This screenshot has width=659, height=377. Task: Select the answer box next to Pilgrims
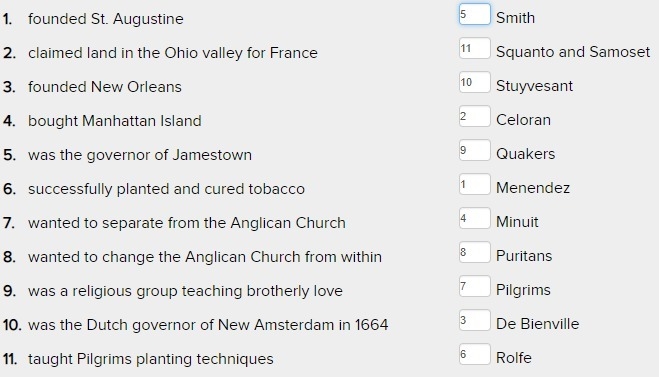point(474,287)
